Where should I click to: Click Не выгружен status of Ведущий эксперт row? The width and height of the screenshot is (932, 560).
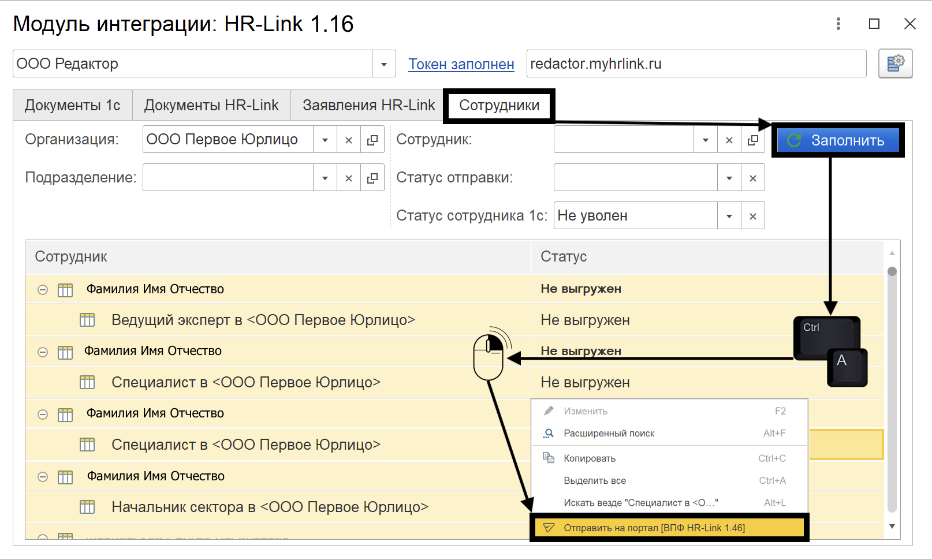coord(585,320)
